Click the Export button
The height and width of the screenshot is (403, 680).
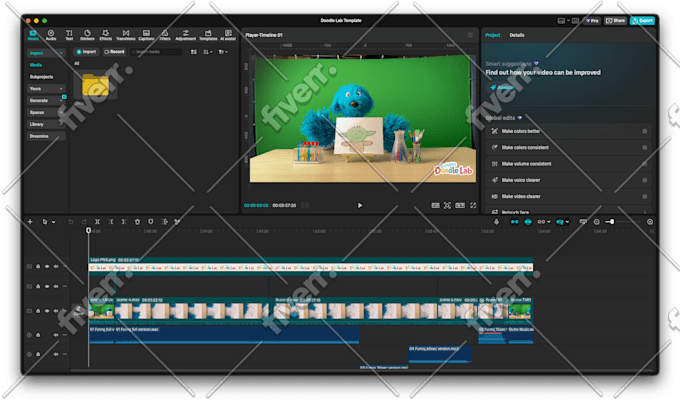(x=642, y=20)
